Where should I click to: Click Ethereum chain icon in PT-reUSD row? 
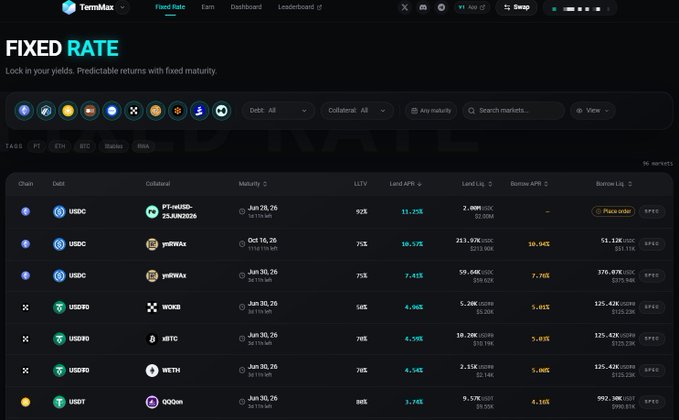point(26,212)
